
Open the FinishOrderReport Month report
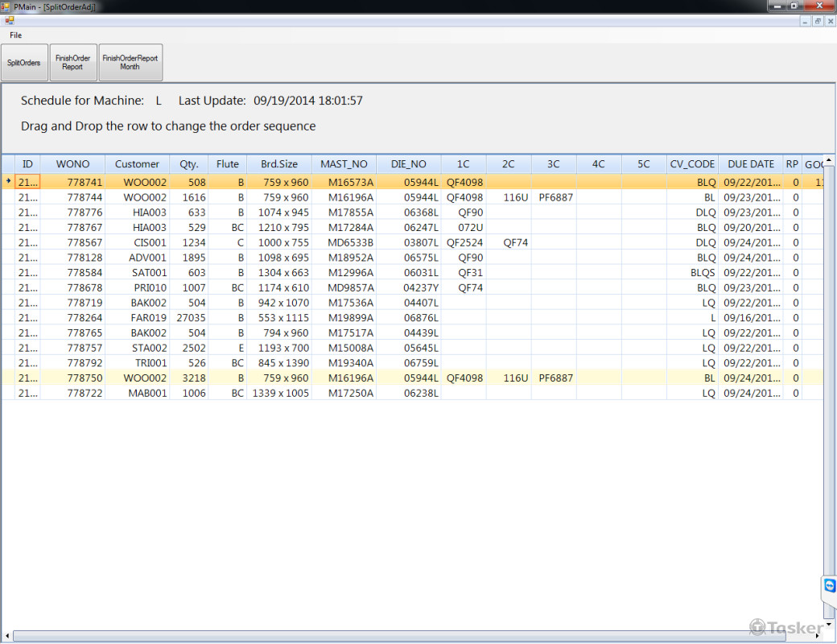[x=130, y=63]
